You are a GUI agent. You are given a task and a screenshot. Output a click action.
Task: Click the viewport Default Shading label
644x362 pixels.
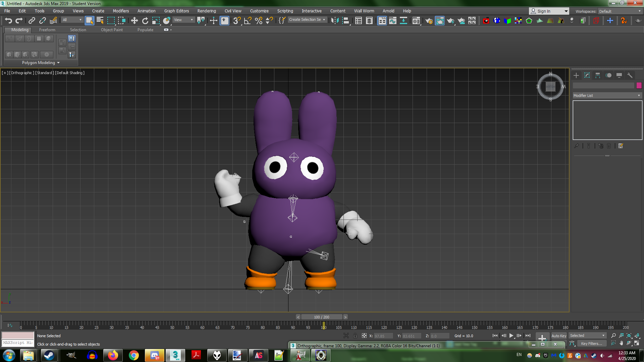(x=70, y=73)
